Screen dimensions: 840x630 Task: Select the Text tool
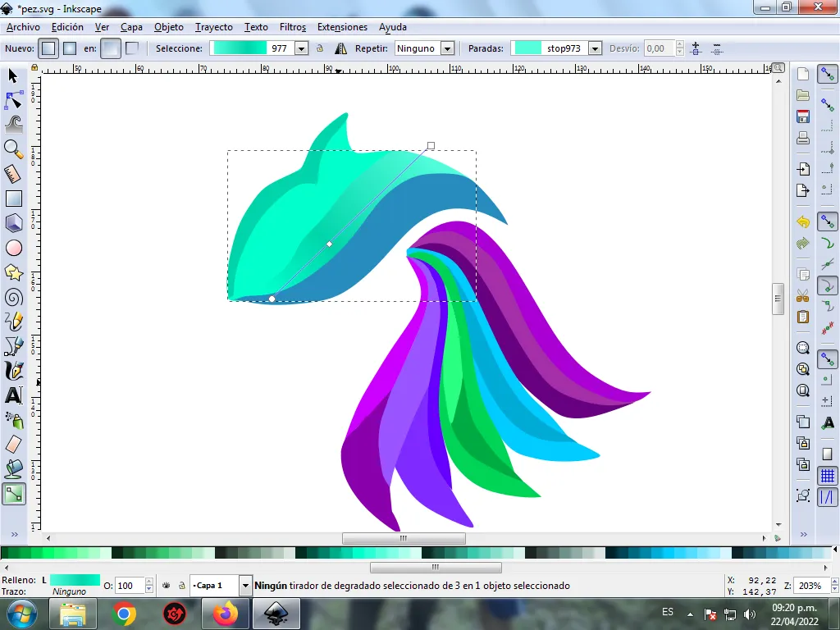tap(13, 395)
